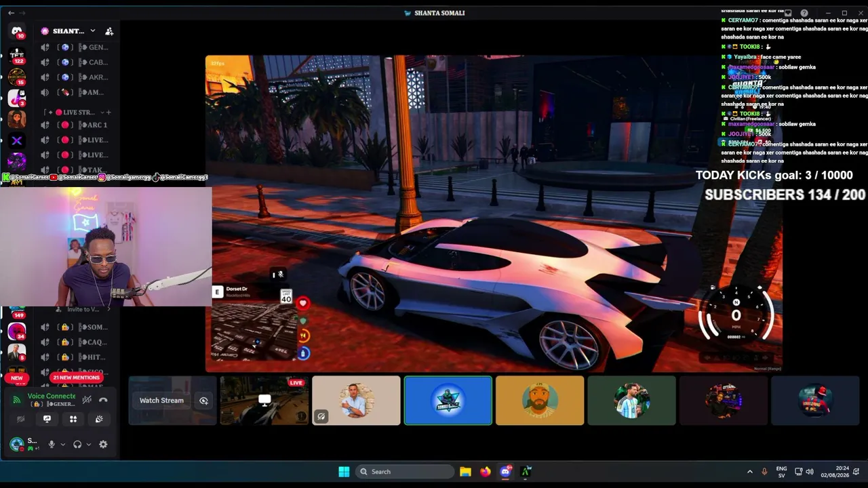The height and width of the screenshot is (488, 868).
Task: Open the Windows notification bell
Action: [x=857, y=472]
